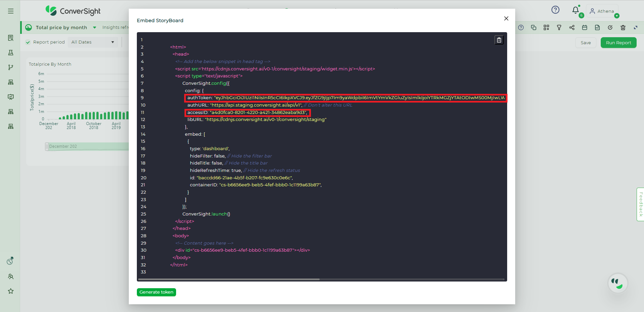Click the PDF export toolbar icon
The image size is (644, 312).
pyautogui.click(x=597, y=27)
